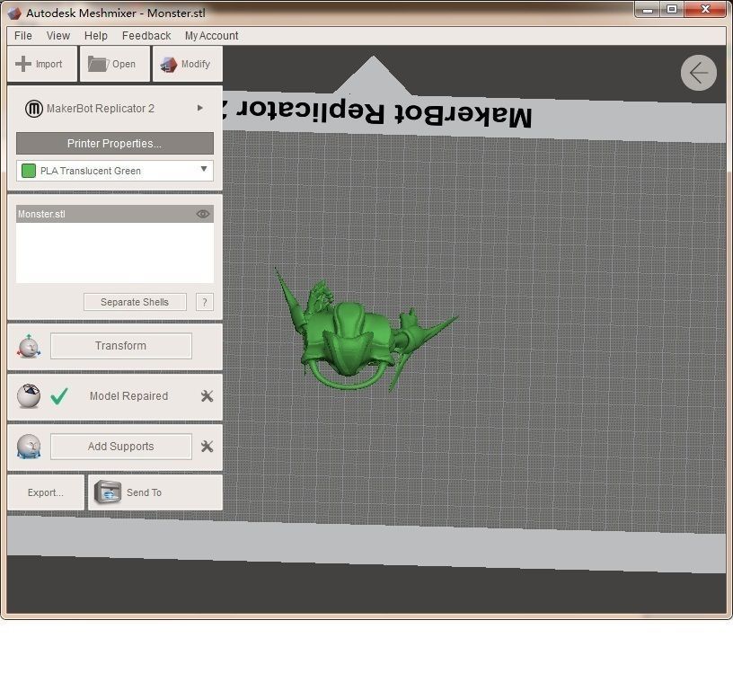This screenshot has height=700, width=733.
Task: Minimize the Meshmixer window
Action: coord(648,9)
